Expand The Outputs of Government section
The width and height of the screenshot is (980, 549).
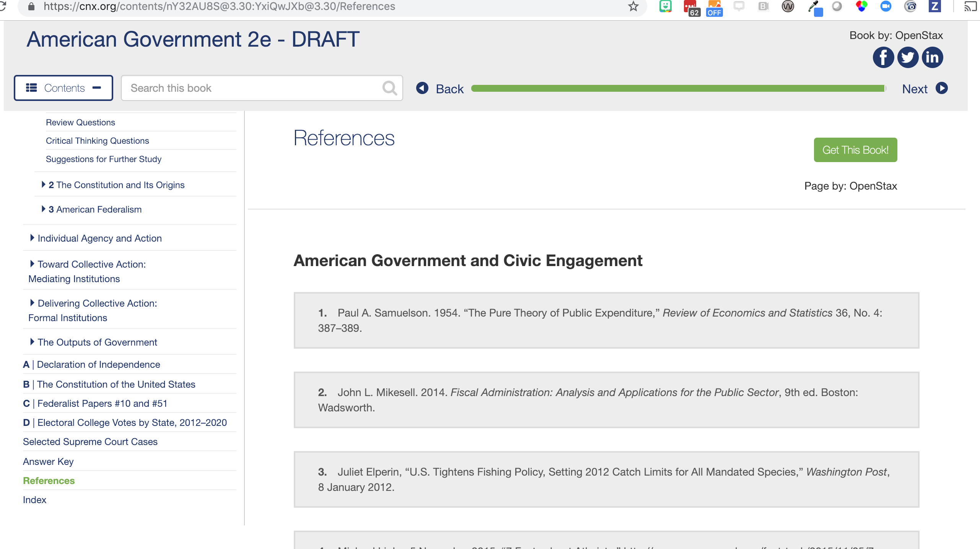coord(32,342)
